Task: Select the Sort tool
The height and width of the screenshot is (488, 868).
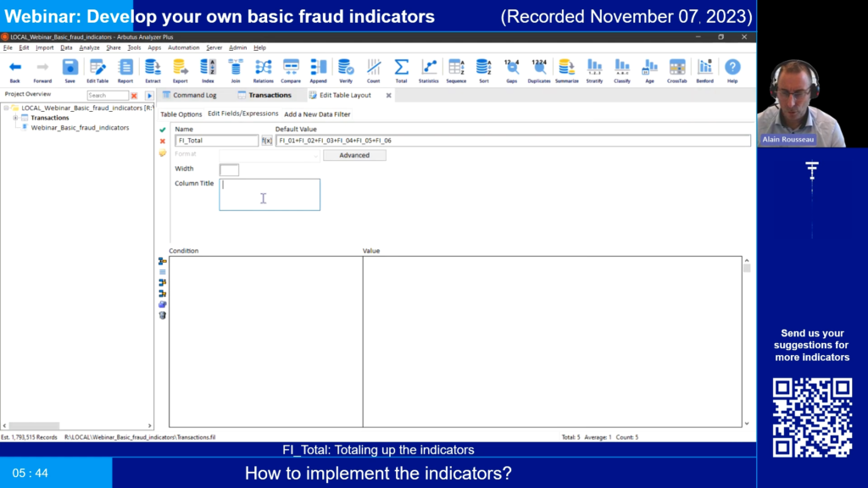Action: [x=484, y=71]
